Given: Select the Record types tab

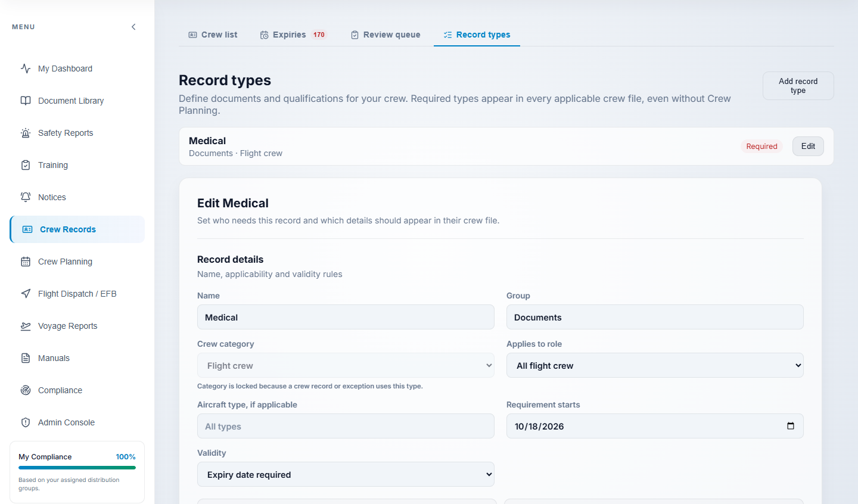Looking at the screenshot, I should [x=477, y=35].
